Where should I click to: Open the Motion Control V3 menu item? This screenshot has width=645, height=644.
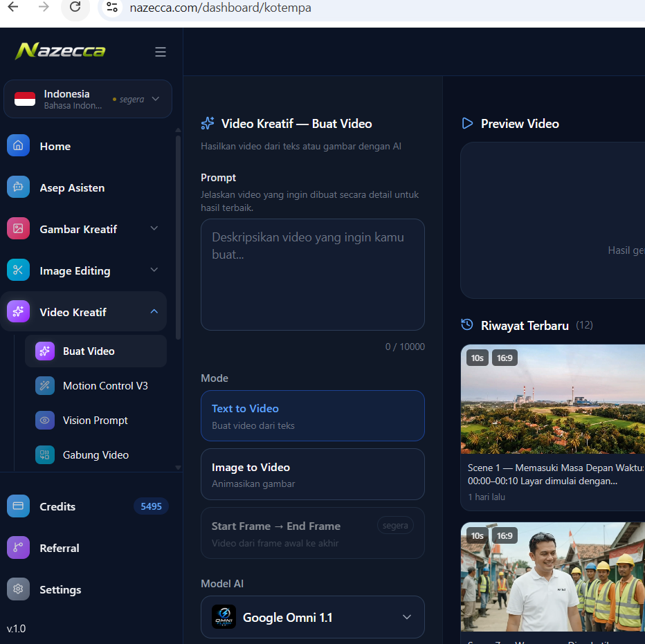point(96,386)
